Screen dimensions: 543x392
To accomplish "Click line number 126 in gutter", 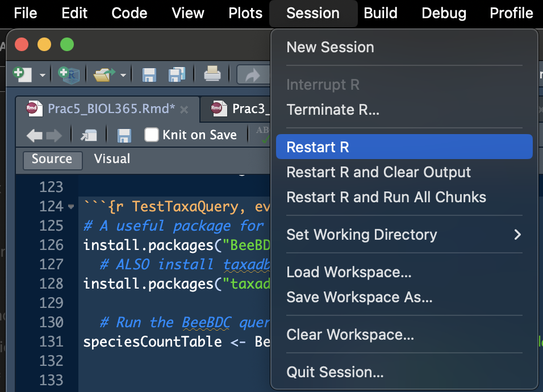I will point(51,245).
